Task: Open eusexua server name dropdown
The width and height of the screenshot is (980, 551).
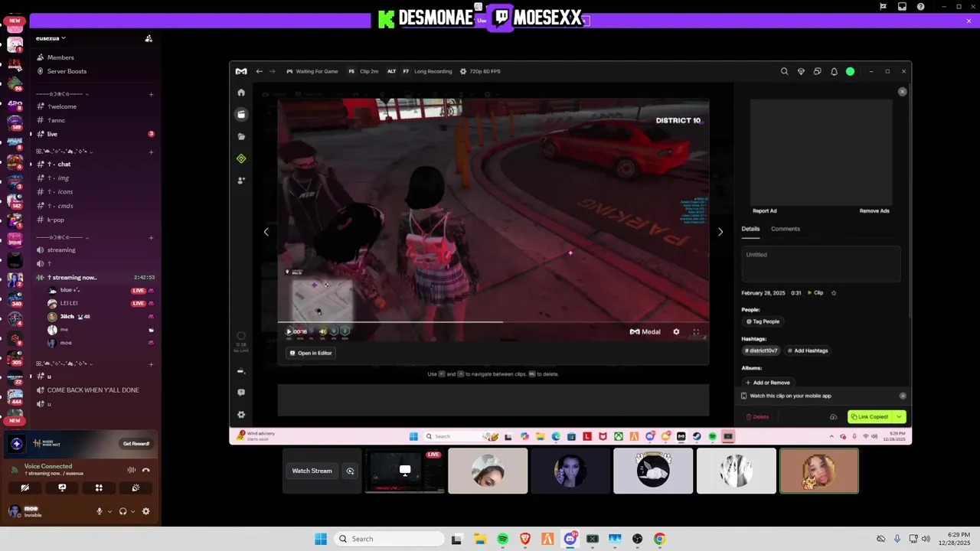Action: pos(51,38)
